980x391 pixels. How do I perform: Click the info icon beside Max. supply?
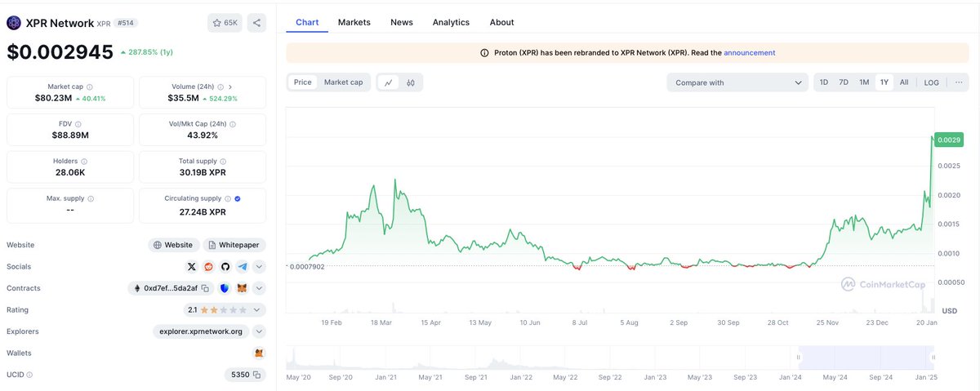91,198
